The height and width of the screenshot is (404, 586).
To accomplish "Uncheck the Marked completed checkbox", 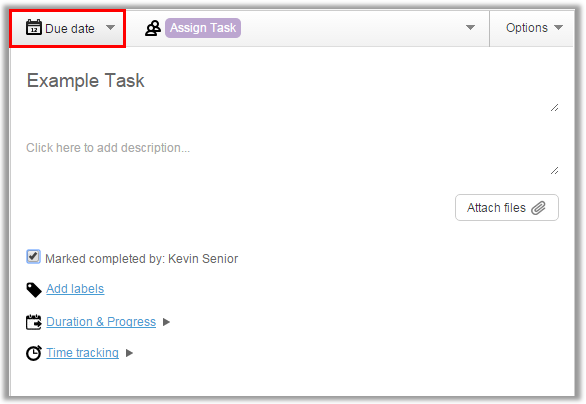I will pos(33,257).
